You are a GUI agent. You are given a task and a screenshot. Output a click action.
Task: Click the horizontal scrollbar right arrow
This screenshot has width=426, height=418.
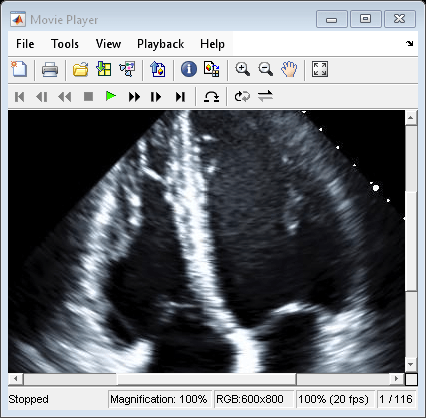pos(396,379)
